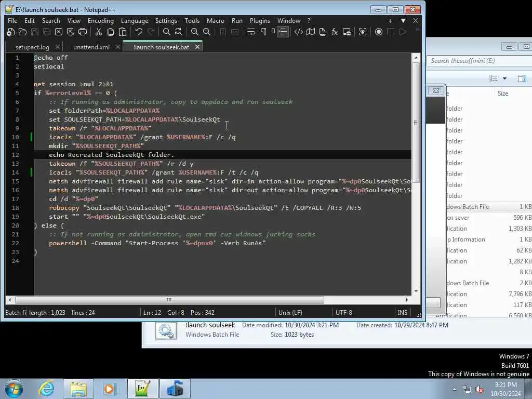
Task: Open the Macro menu
Action: (216, 21)
